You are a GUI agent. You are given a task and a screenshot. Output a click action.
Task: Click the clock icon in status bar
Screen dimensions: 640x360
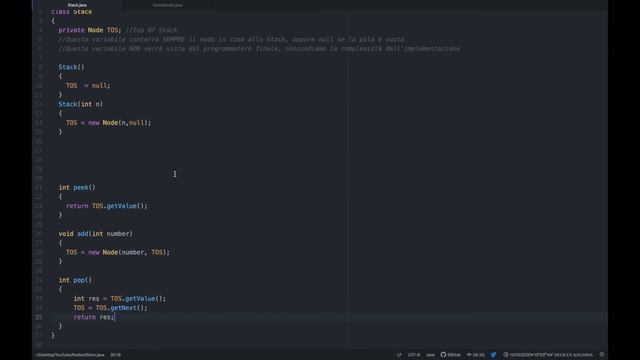pyautogui.click(x=506, y=355)
